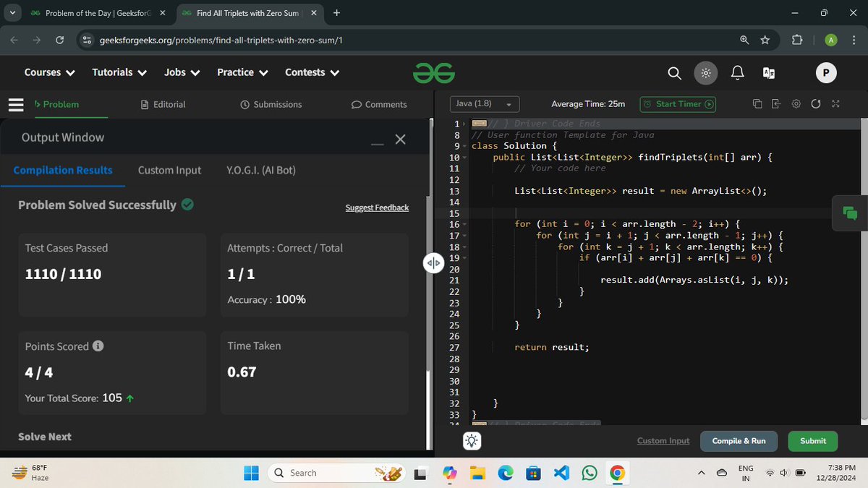Open the Submissions tab
Image resolution: width=868 pixels, height=488 pixels.
coord(271,104)
